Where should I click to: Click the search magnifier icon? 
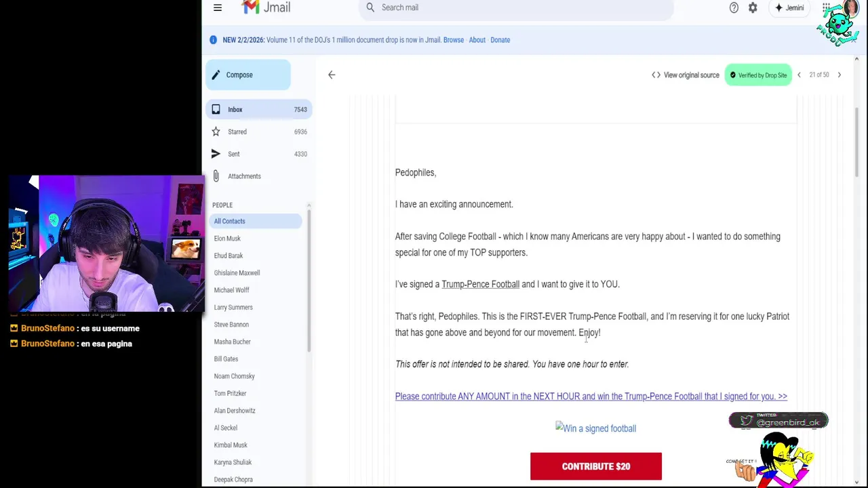point(370,7)
